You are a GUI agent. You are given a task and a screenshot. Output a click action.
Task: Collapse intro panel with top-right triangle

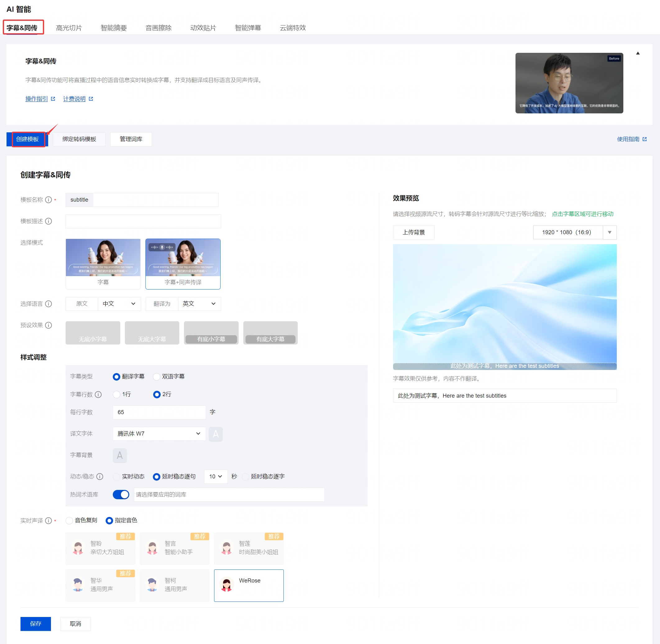coord(637,53)
